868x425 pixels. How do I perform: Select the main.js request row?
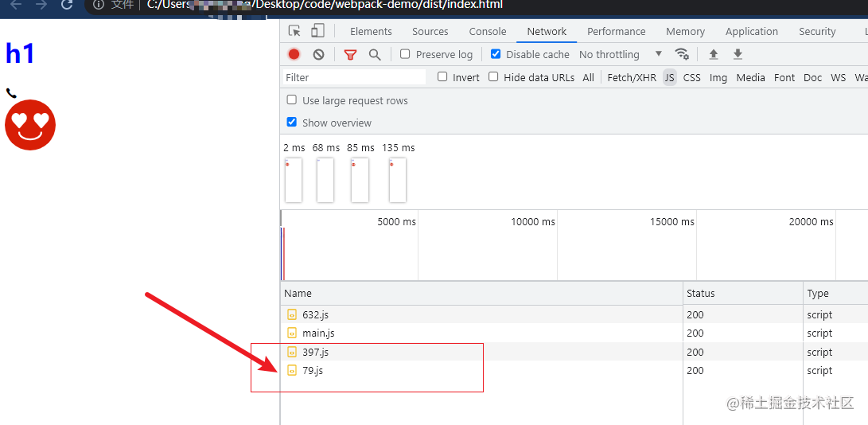tap(574, 333)
